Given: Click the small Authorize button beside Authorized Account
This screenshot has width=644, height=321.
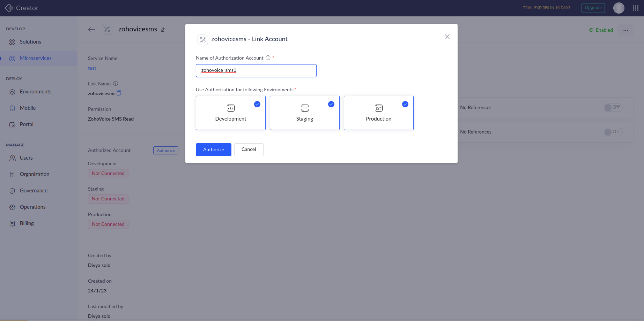Looking at the screenshot, I should (x=166, y=151).
